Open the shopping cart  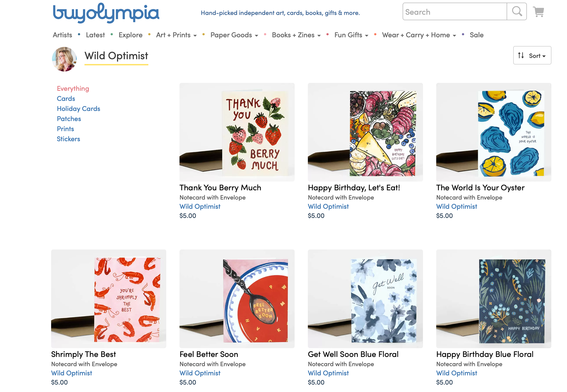point(538,12)
